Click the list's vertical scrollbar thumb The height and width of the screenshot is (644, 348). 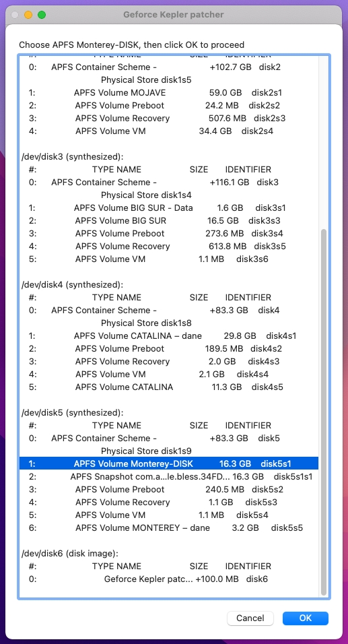[x=324, y=412]
